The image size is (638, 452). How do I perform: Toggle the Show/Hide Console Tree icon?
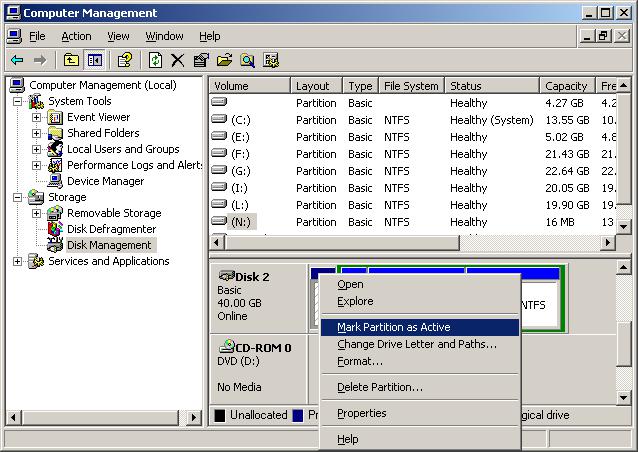coord(94,61)
